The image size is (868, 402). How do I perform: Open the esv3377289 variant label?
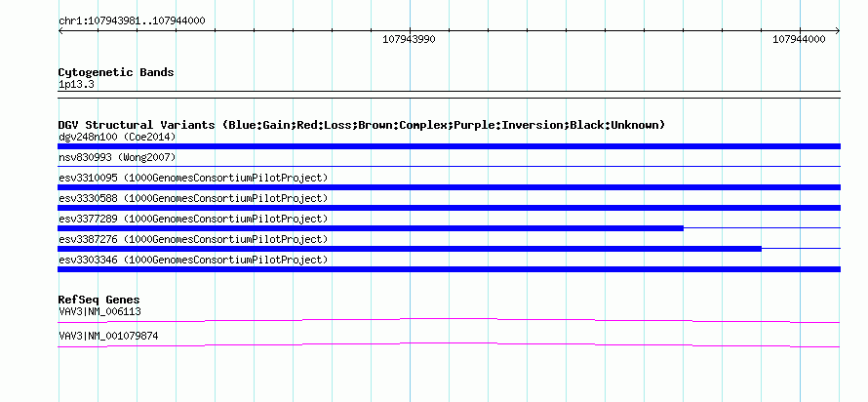(x=193, y=219)
